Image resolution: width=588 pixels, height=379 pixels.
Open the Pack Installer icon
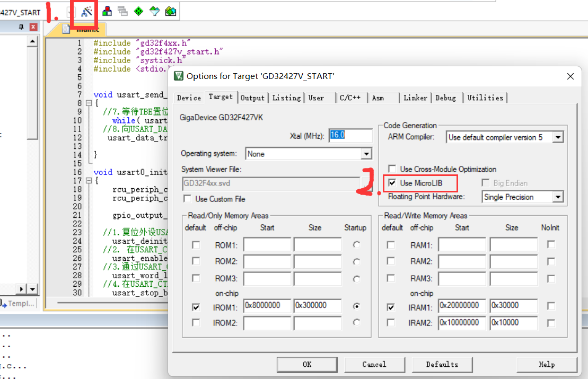click(x=171, y=11)
